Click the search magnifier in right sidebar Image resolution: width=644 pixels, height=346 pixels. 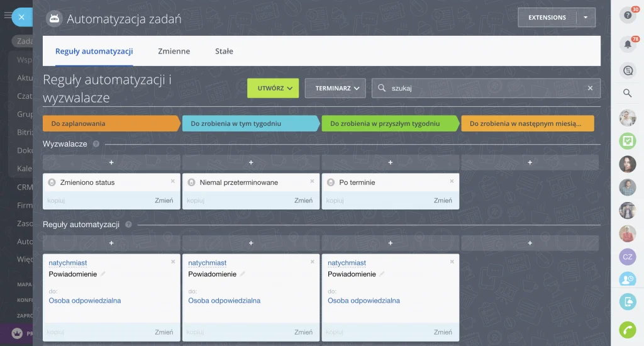pyautogui.click(x=627, y=93)
